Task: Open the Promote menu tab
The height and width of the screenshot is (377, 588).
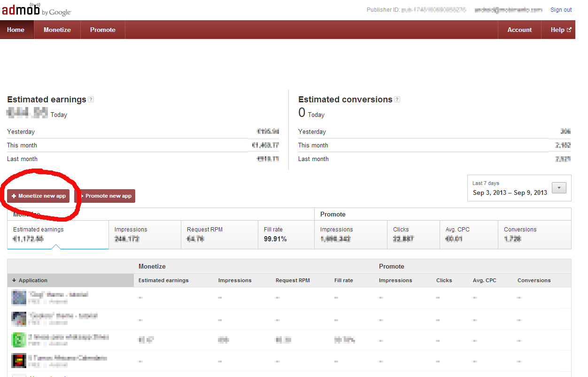Action: pyautogui.click(x=103, y=30)
